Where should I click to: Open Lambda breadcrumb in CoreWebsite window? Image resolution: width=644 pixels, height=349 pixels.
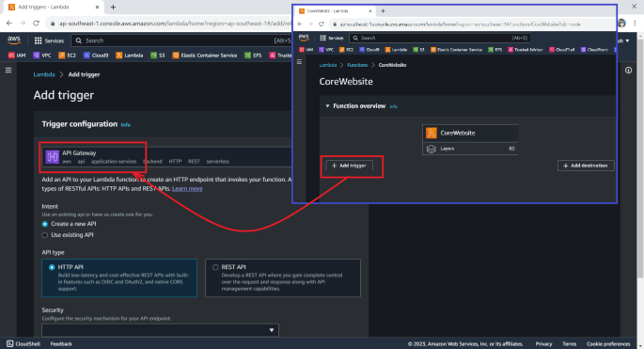[x=328, y=65]
